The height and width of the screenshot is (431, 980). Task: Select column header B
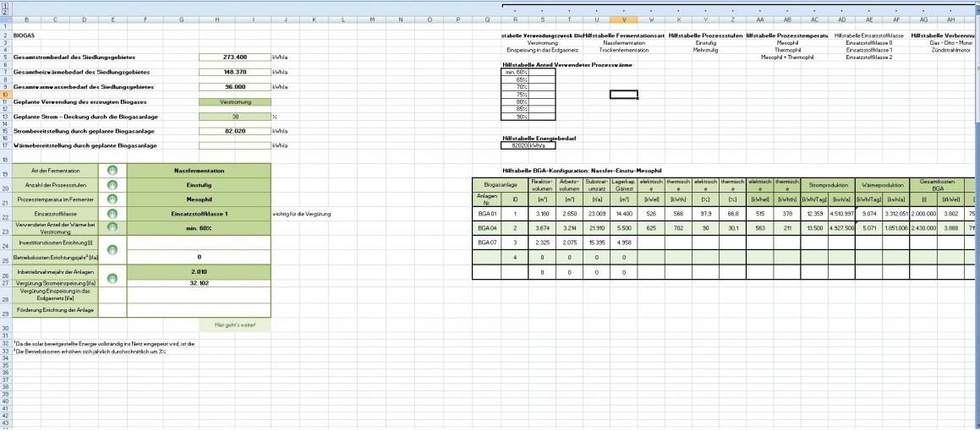pyautogui.click(x=26, y=20)
